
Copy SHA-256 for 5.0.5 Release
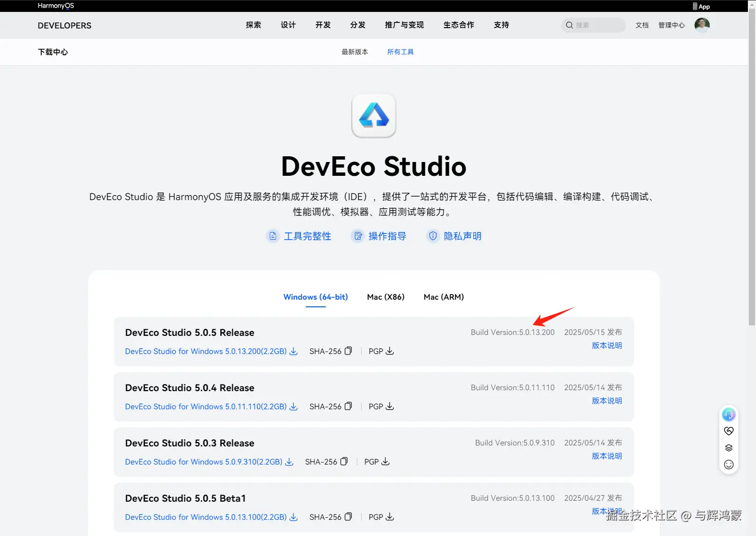click(x=348, y=351)
